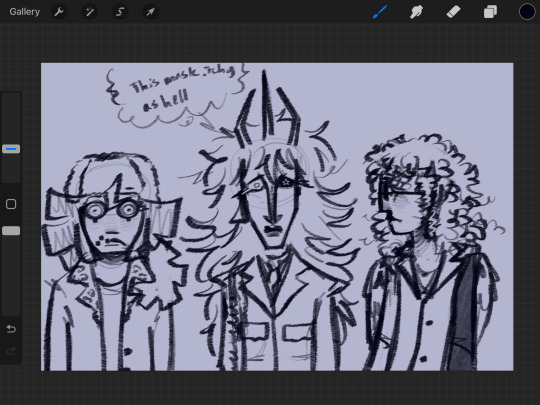Viewport: 540px width, 405px height.
Task: Activate the Transform arrow tool
Action: 150,12
